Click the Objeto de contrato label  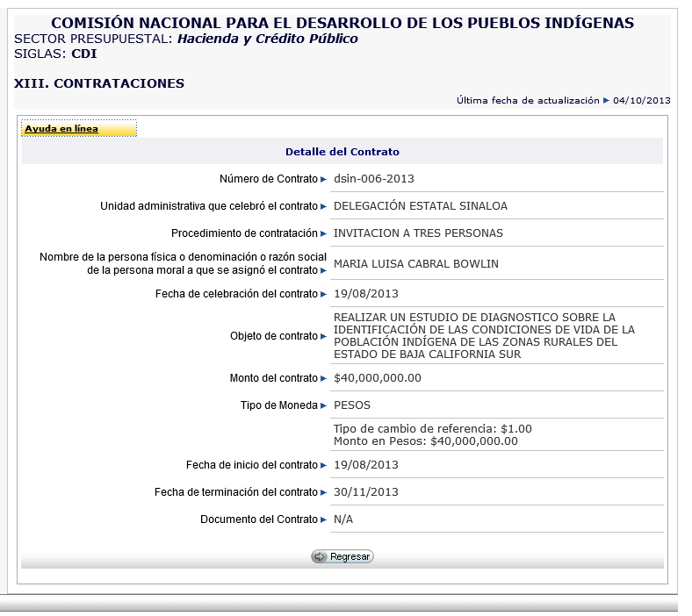pyautogui.click(x=274, y=336)
